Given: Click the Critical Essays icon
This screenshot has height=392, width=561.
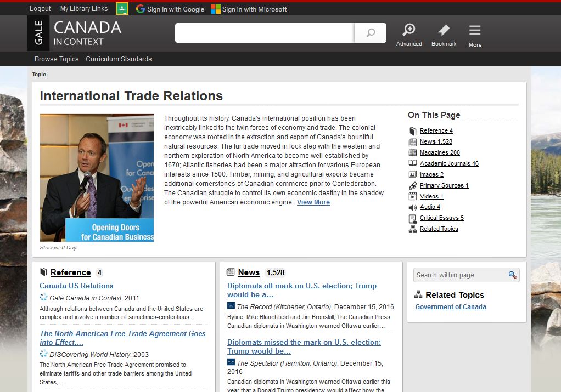Looking at the screenshot, I should click(x=413, y=218).
